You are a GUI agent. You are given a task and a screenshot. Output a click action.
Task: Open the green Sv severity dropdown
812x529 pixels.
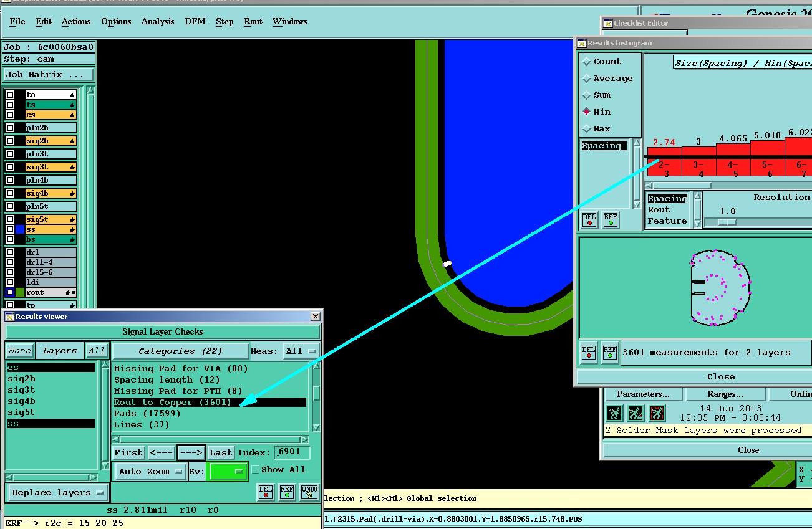[x=228, y=472]
